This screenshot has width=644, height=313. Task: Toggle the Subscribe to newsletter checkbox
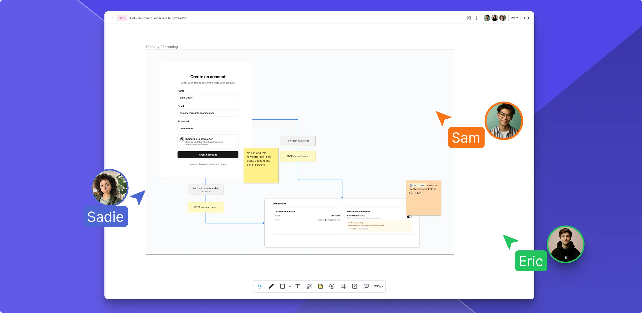click(182, 139)
